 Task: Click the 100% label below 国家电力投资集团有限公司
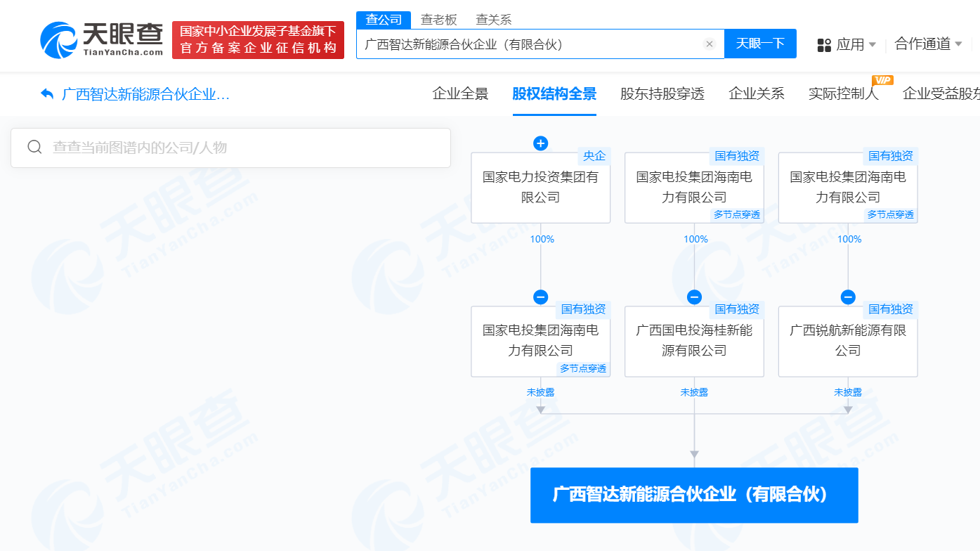coord(542,239)
